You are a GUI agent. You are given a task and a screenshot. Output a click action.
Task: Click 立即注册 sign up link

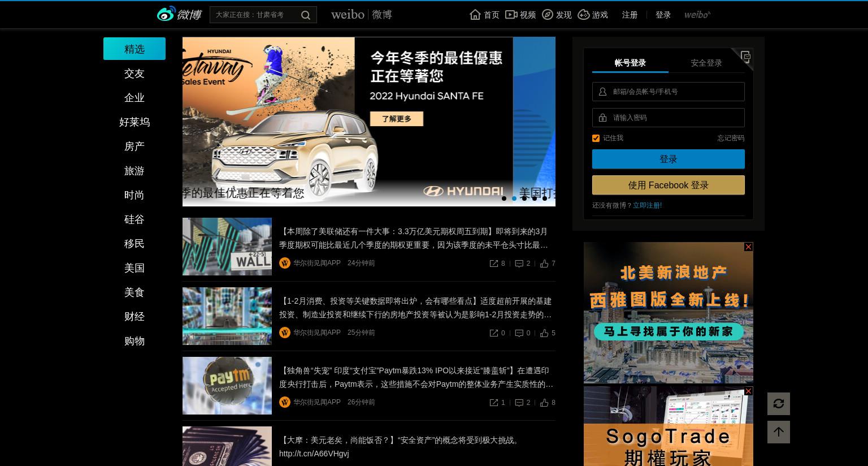tap(647, 205)
